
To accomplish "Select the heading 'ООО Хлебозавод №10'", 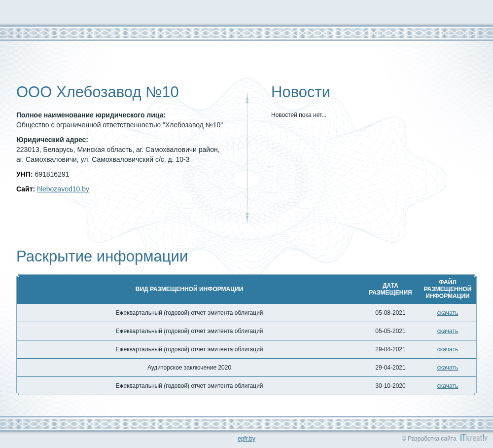I will click(x=98, y=92).
